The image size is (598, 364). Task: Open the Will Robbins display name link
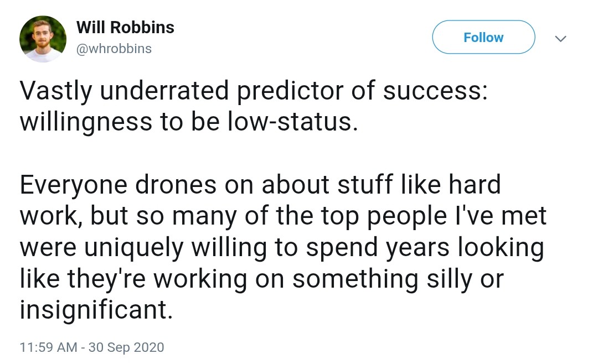125,27
